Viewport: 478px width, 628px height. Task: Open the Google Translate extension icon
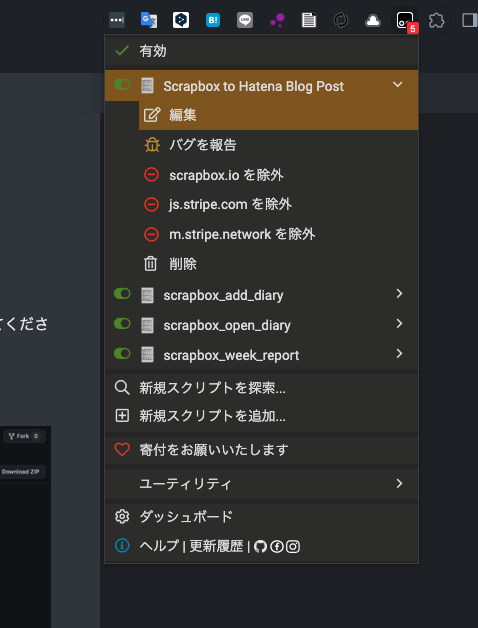pyautogui.click(x=149, y=20)
